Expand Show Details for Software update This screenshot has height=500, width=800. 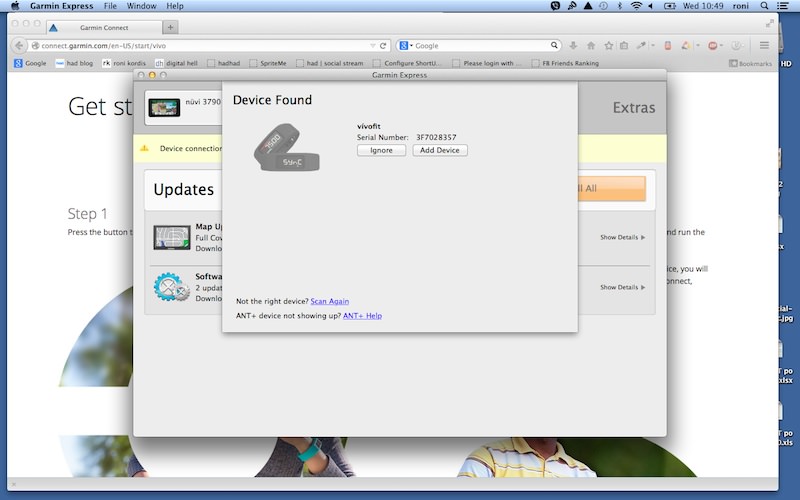622,287
